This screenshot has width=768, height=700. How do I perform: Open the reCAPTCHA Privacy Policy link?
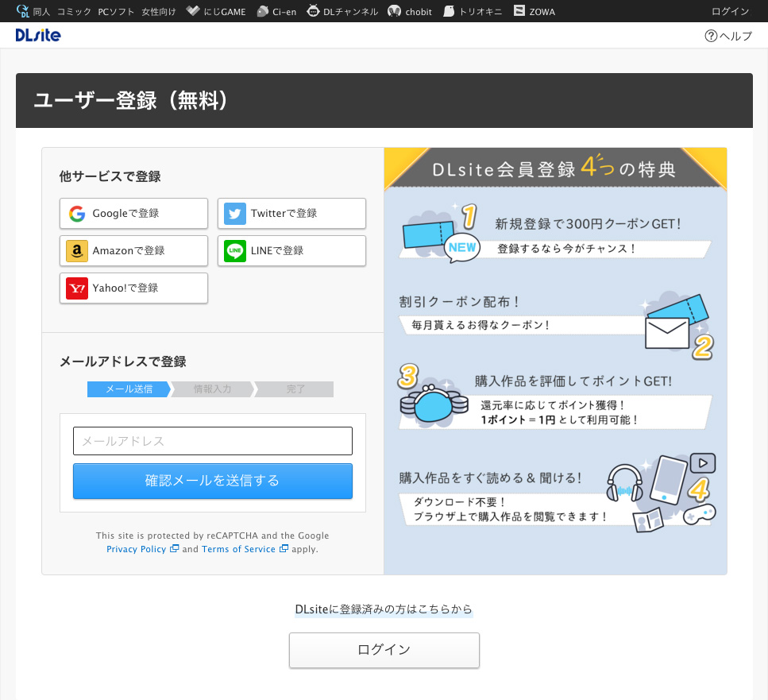[x=137, y=549]
